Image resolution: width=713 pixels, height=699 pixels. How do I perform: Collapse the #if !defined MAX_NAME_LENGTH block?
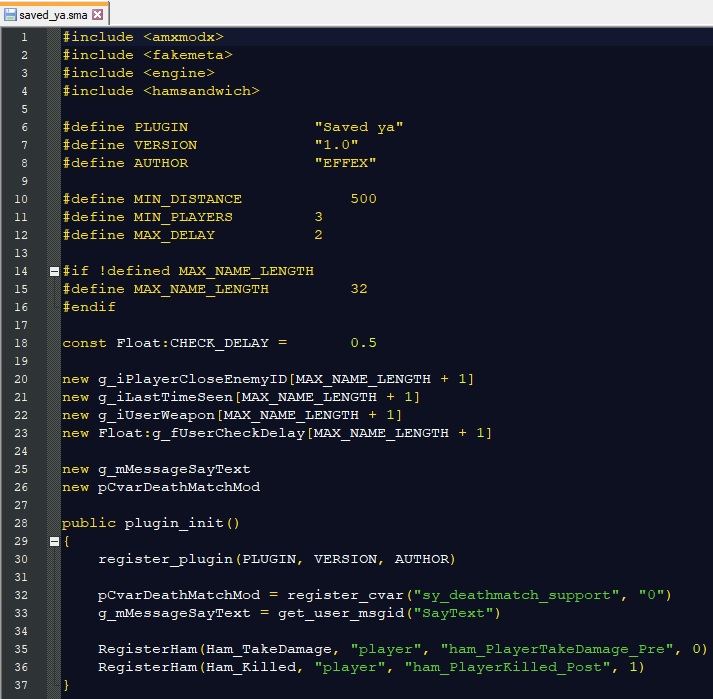(53, 271)
